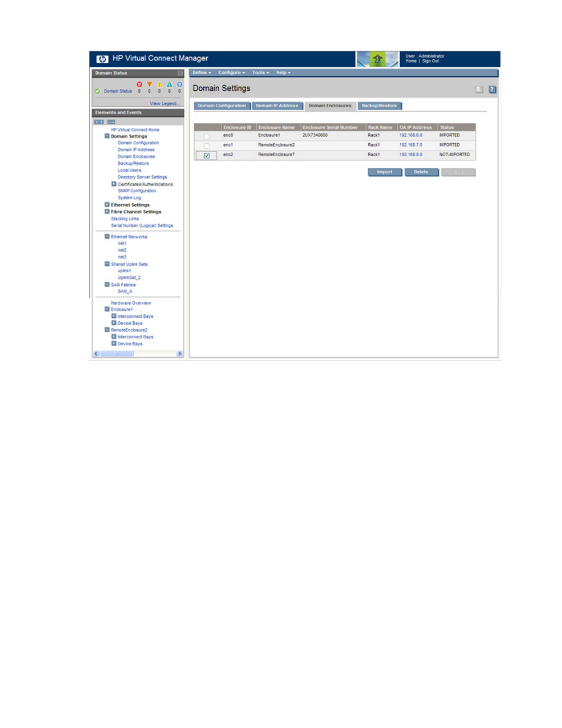The width and height of the screenshot is (562, 728).
Task: Open System Log in tree
Action: [x=129, y=198]
